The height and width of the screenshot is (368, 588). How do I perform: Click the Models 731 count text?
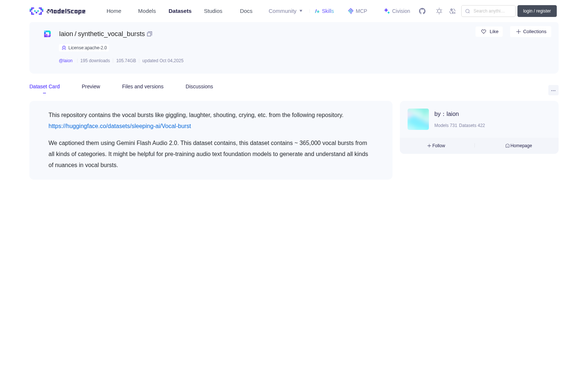click(x=446, y=125)
